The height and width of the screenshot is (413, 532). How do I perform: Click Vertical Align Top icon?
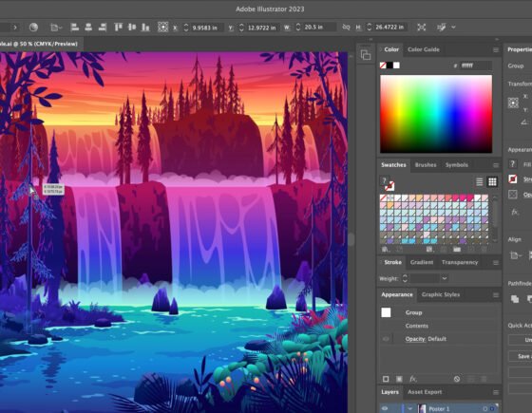(x=118, y=28)
